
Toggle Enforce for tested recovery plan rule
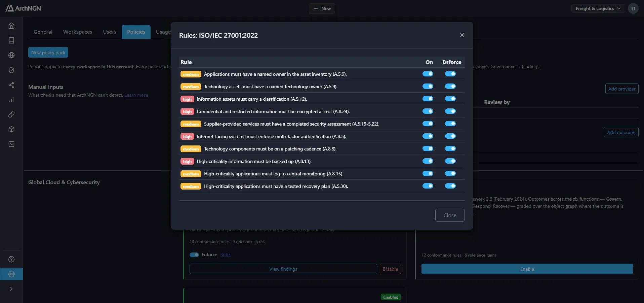click(450, 186)
